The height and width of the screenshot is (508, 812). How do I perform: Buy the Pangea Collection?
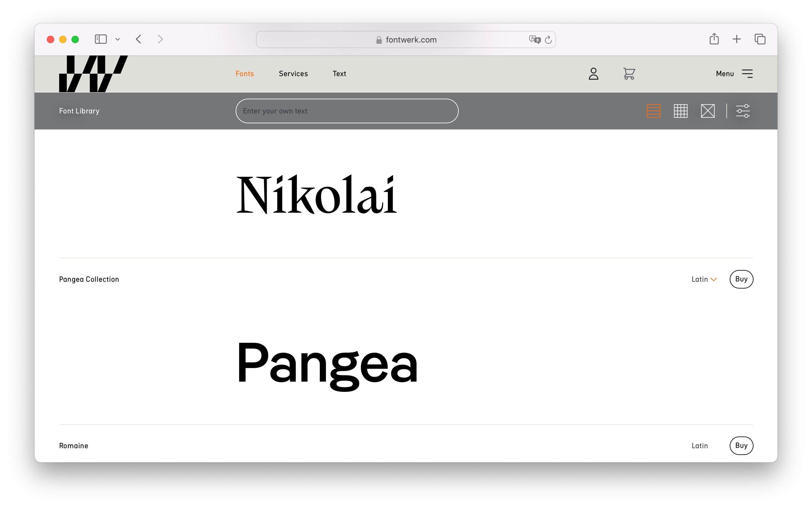point(741,279)
